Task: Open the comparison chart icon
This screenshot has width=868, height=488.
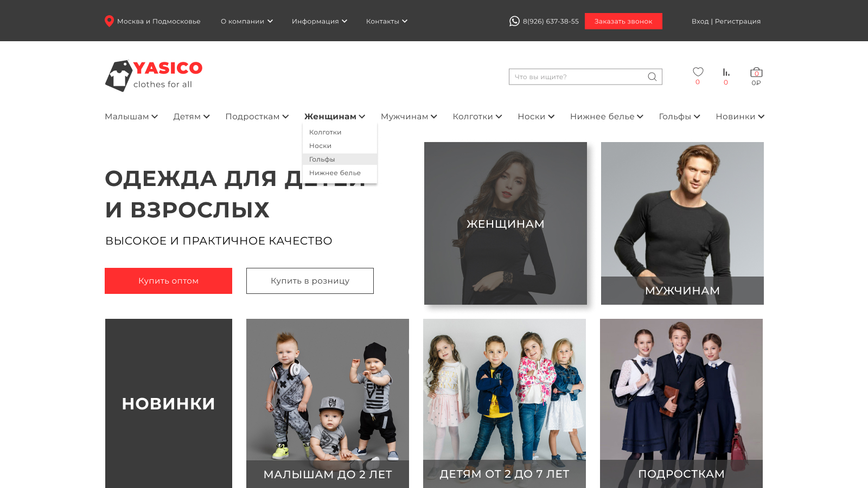Action: [726, 72]
